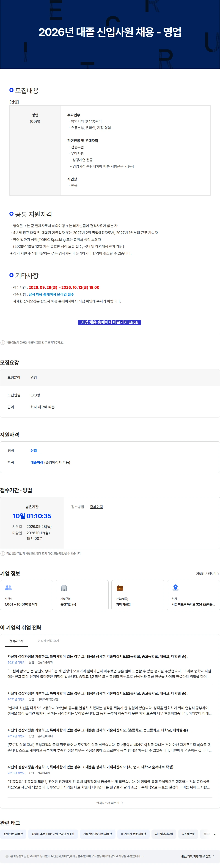Open the 홈페이지 application method link

(x=96, y=507)
